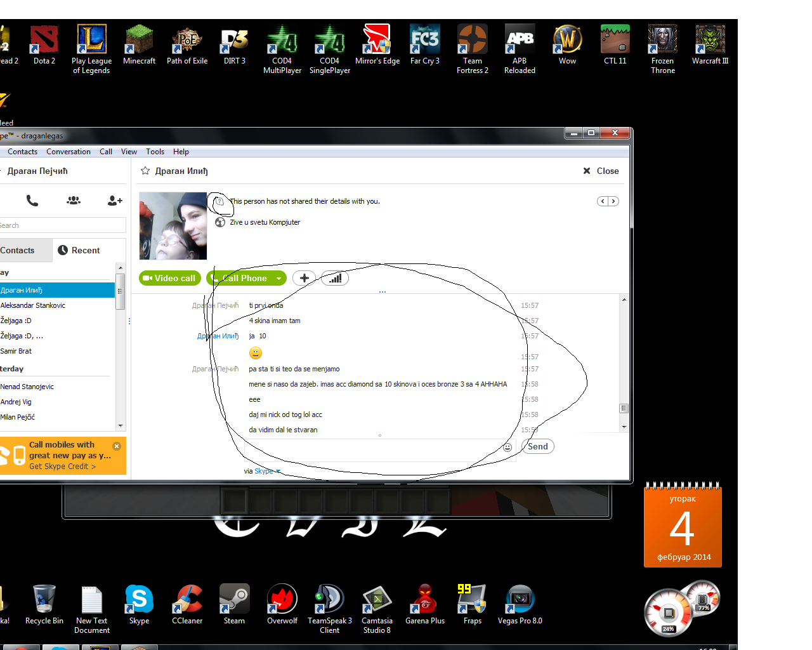812x650 pixels.
Task: Open Mirror's Edge desktop icon
Action: point(377,44)
